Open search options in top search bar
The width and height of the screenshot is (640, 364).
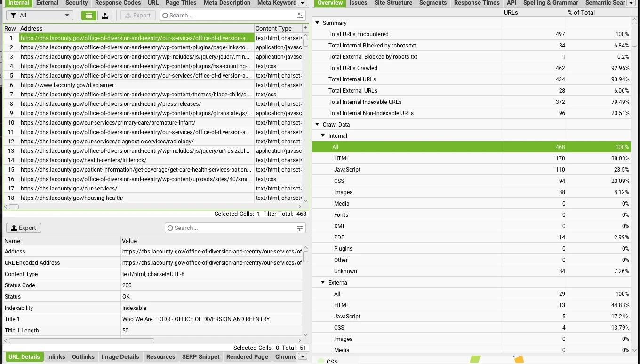coord(300,16)
